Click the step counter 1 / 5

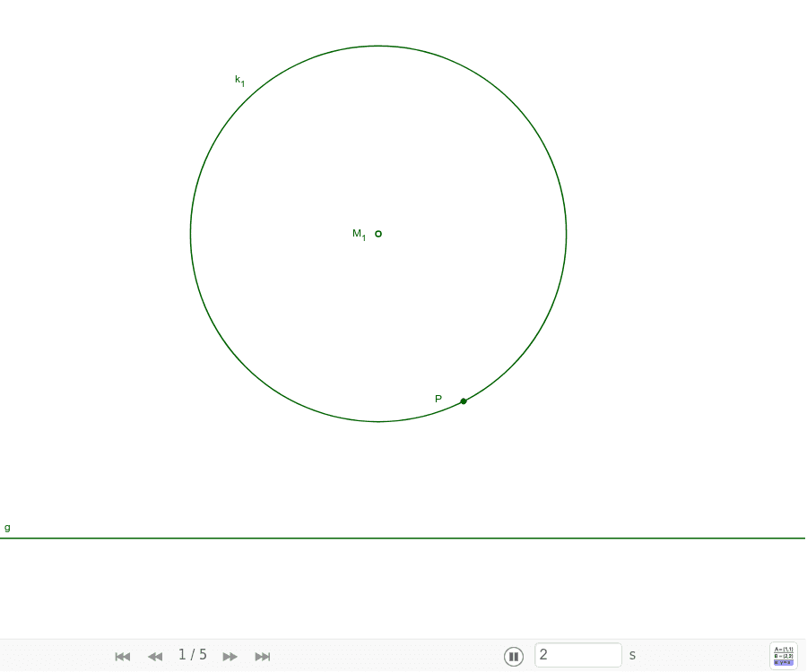(x=193, y=654)
